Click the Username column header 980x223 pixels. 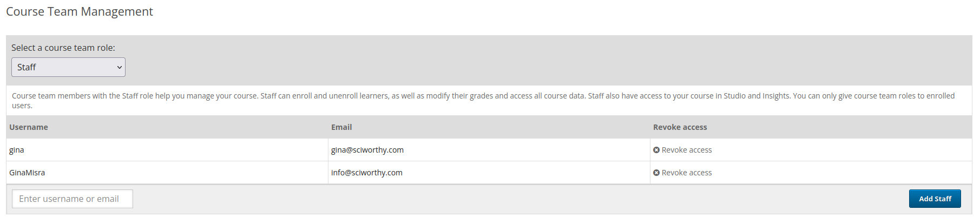pyautogui.click(x=29, y=127)
